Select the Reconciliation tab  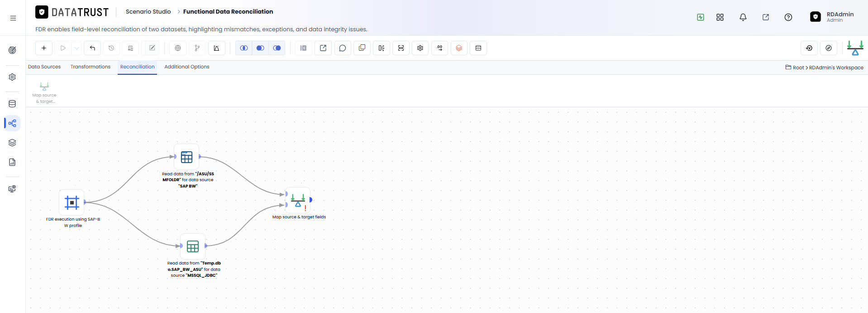click(x=138, y=67)
